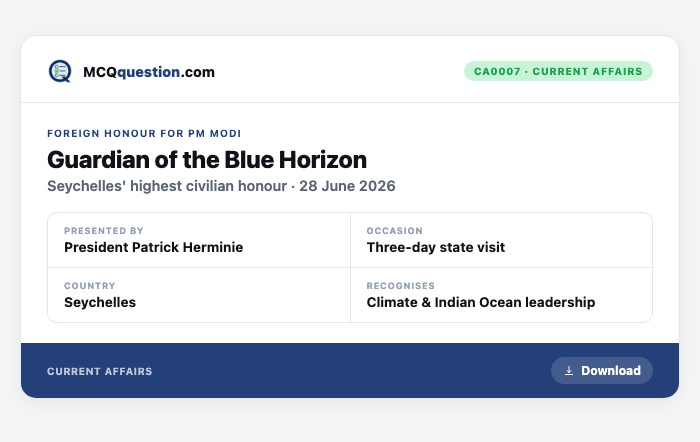Click the CA0007 Current Affairs badge
The image size is (700, 442).
tap(558, 71)
